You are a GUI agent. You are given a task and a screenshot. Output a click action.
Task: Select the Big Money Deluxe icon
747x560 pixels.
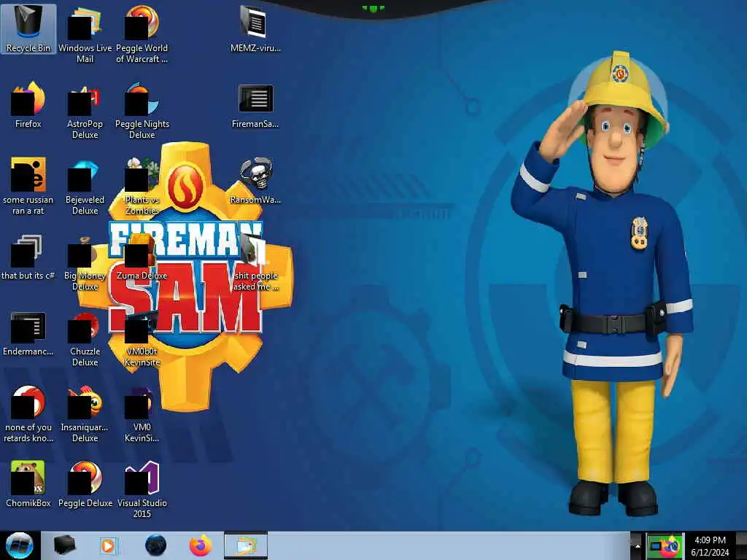coord(85,262)
